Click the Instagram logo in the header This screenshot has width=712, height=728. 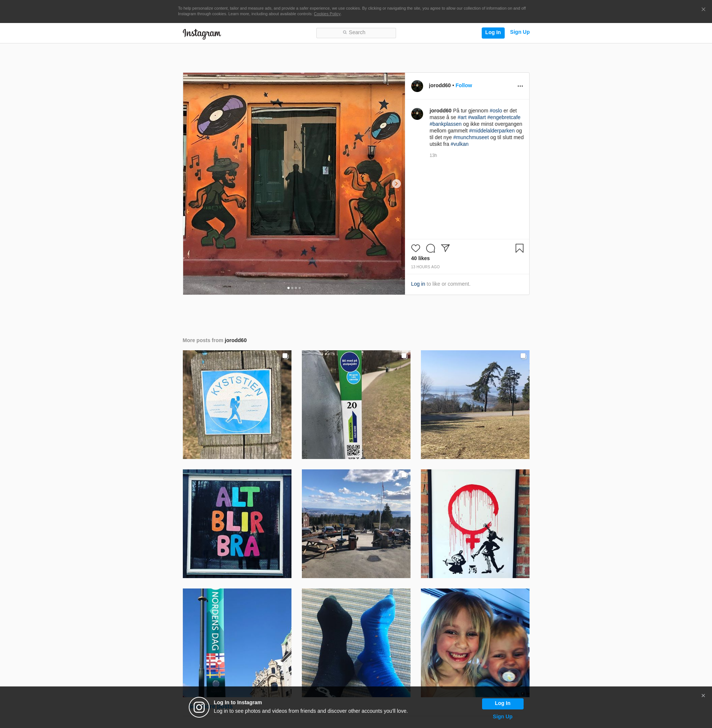tap(202, 33)
